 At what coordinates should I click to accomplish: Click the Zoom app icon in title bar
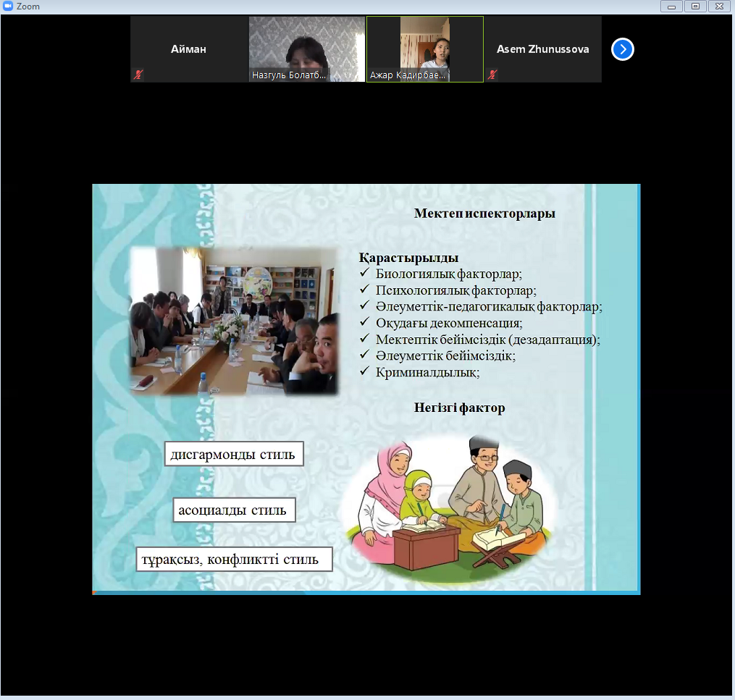point(9,7)
